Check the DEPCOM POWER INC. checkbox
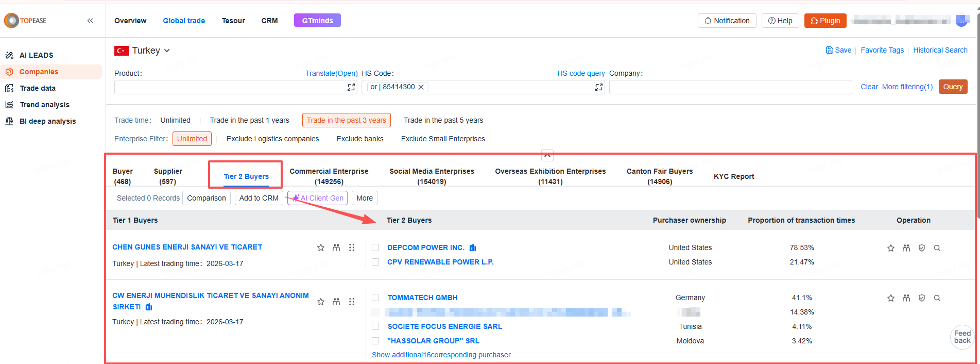 pos(375,247)
